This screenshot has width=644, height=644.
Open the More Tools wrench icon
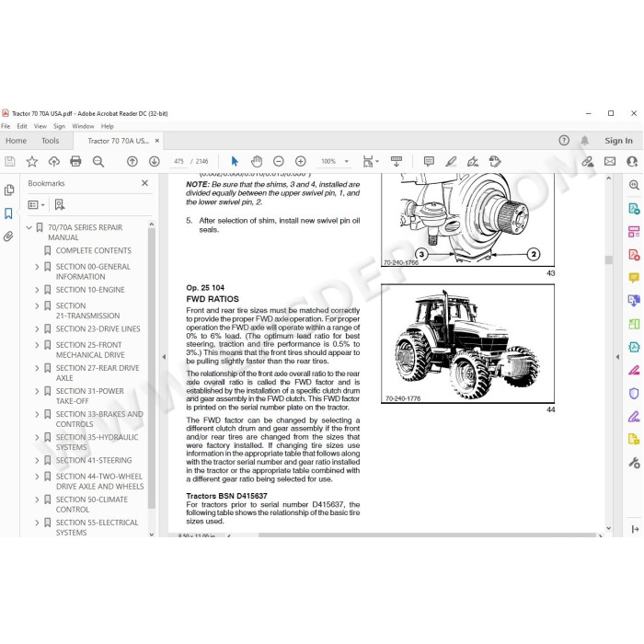pyautogui.click(x=634, y=464)
